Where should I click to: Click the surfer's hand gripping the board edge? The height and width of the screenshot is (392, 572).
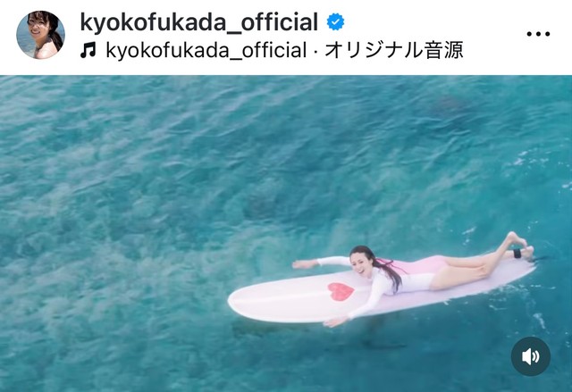coord(334,322)
